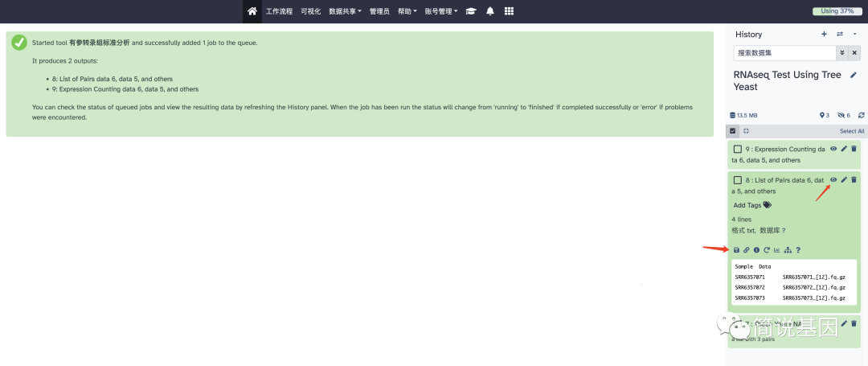
Task: Copy link of dataset 8 via chain icon
Action: (x=746, y=250)
